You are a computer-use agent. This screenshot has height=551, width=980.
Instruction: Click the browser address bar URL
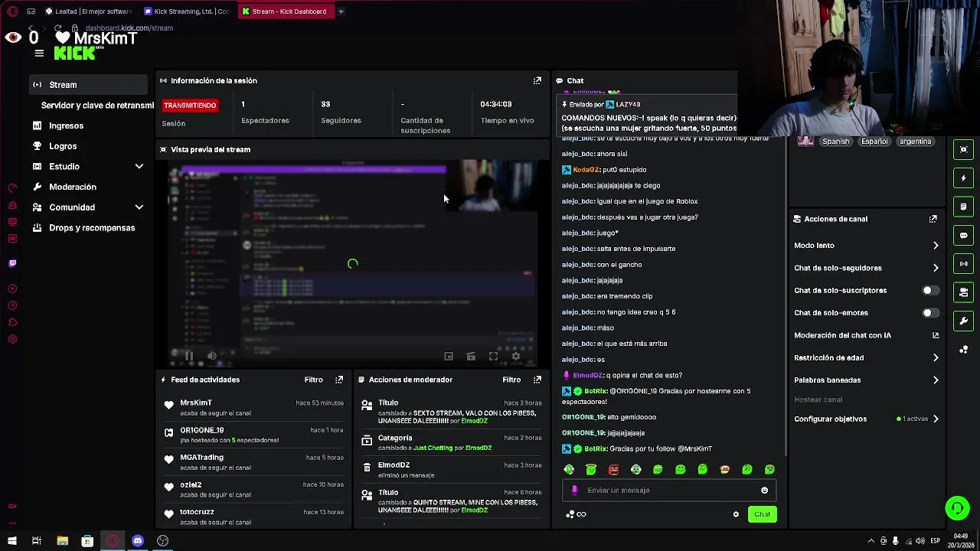pos(129,28)
